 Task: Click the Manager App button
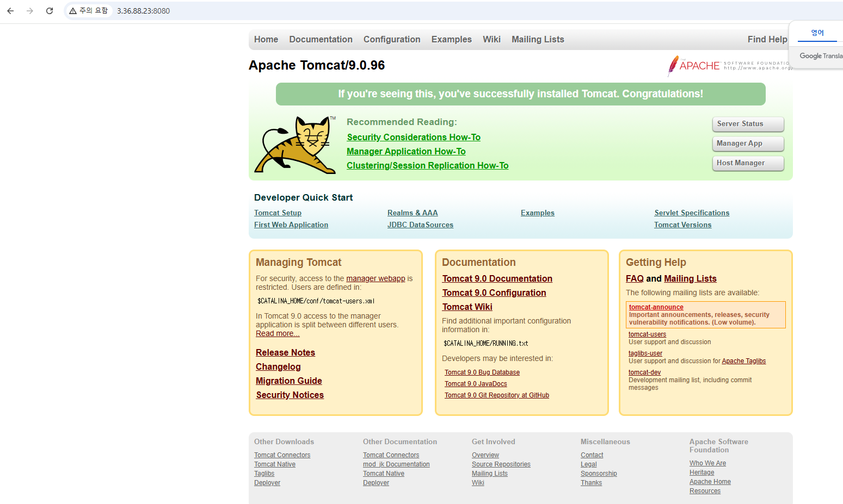tap(748, 144)
